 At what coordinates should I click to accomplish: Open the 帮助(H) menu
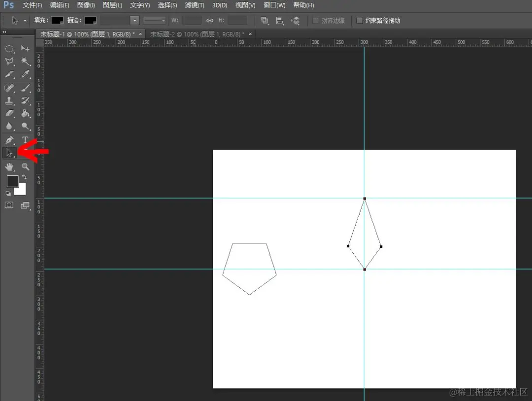pos(303,5)
